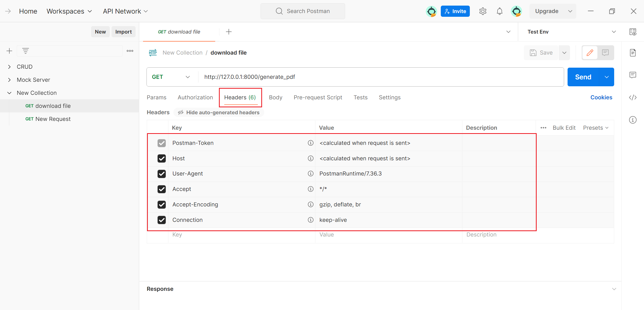Screen dimensions: 644x310
Task: Click the pencil edit mode icon
Action: 590,53
